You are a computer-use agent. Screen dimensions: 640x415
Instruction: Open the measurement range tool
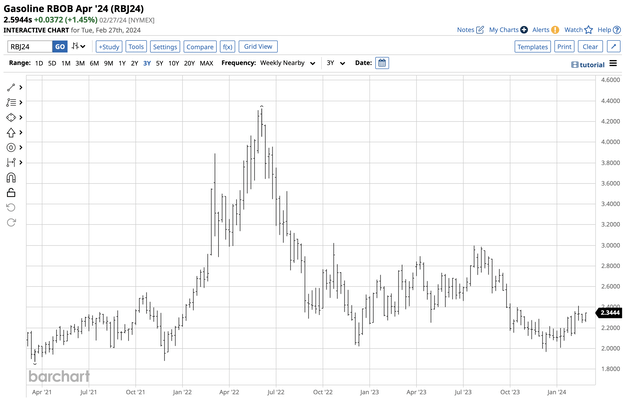tap(11, 162)
